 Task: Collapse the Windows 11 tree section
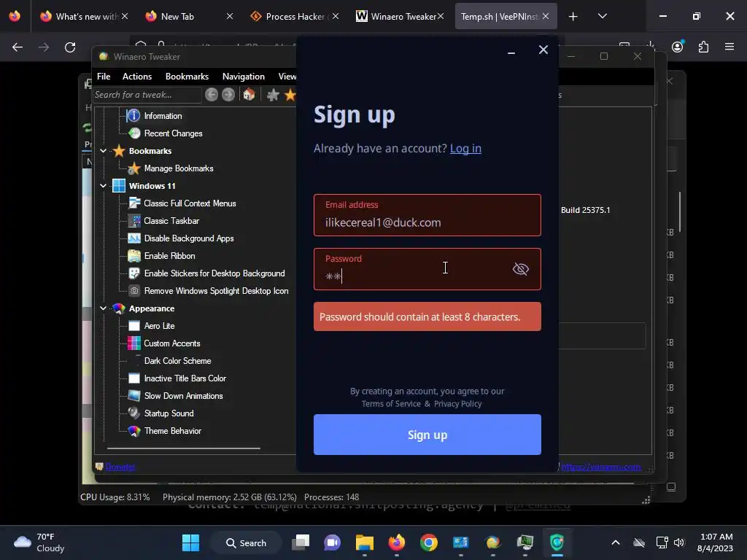click(103, 186)
